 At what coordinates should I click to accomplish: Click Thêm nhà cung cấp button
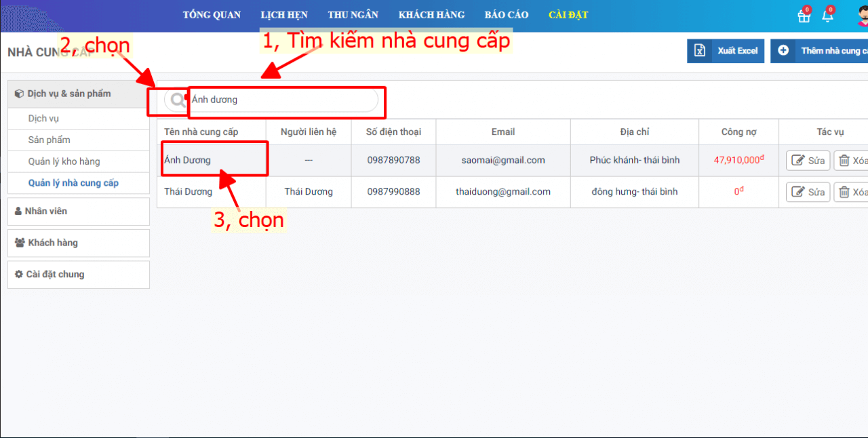coord(821,51)
